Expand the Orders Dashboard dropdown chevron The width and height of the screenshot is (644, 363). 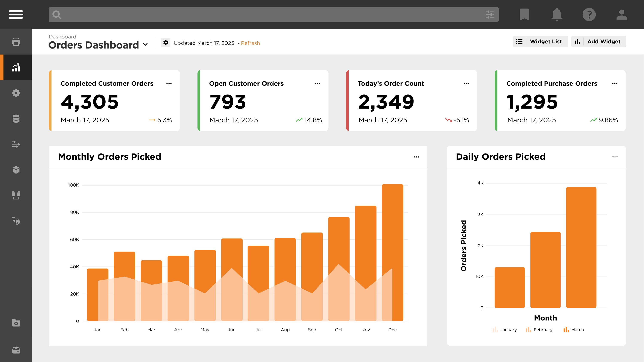pyautogui.click(x=145, y=45)
